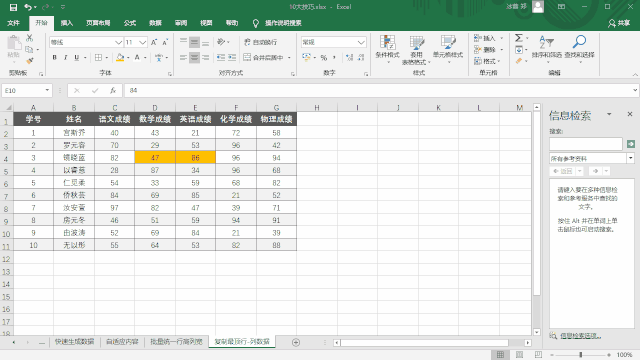Click the AutoSum sigma icon
Screen dimensions: 640x360
click(x=518, y=38)
